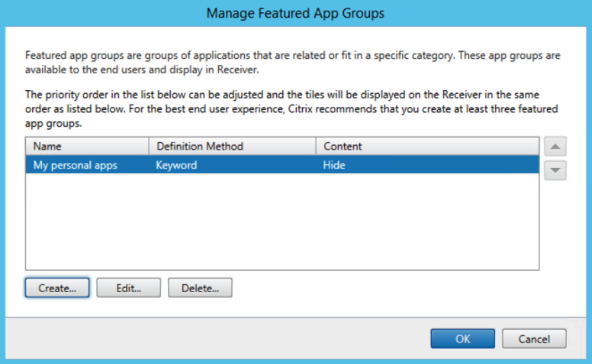Sort by Definition Method column header
Image resolution: width=592 pixels, height=364 pixels.
click(x=232, y=146)
